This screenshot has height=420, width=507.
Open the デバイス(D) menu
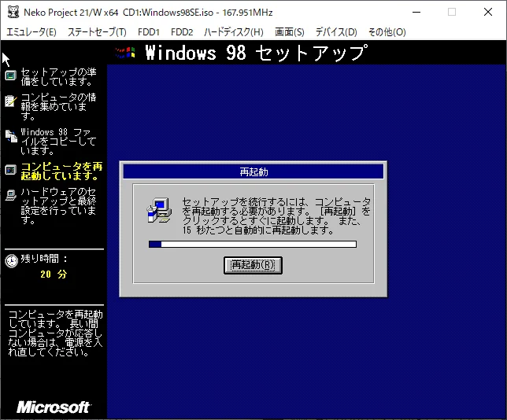(336, 32)
